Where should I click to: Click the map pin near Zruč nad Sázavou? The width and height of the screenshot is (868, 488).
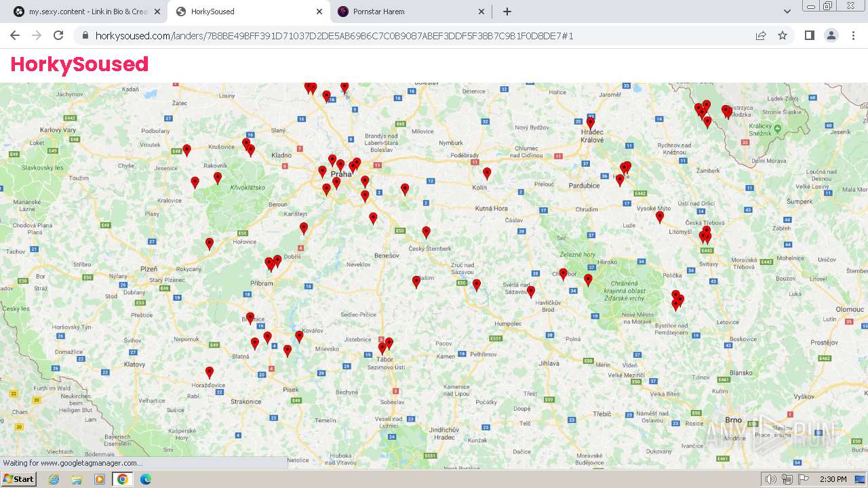click(x=477, y=286)
